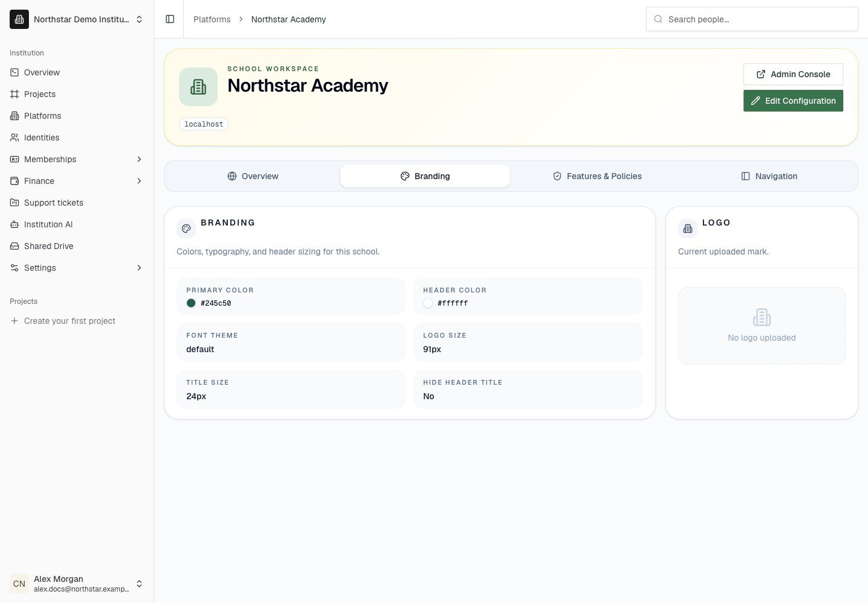
Task: Click the localhost domain badge
Action: point(204,124)
